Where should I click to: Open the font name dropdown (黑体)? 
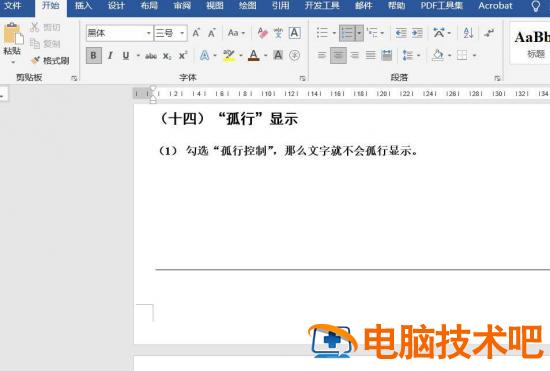point(149,33)
